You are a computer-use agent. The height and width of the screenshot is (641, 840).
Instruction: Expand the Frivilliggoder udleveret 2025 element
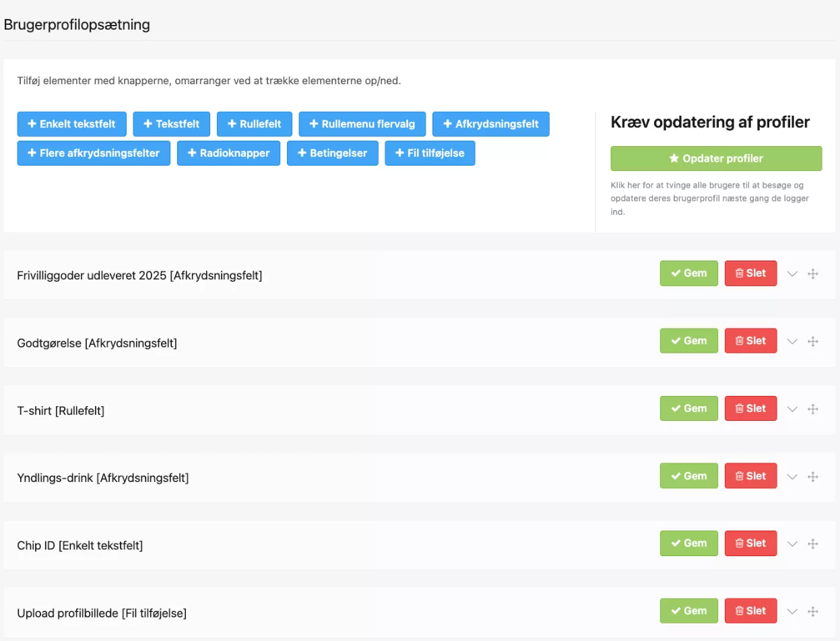(792, 274)
